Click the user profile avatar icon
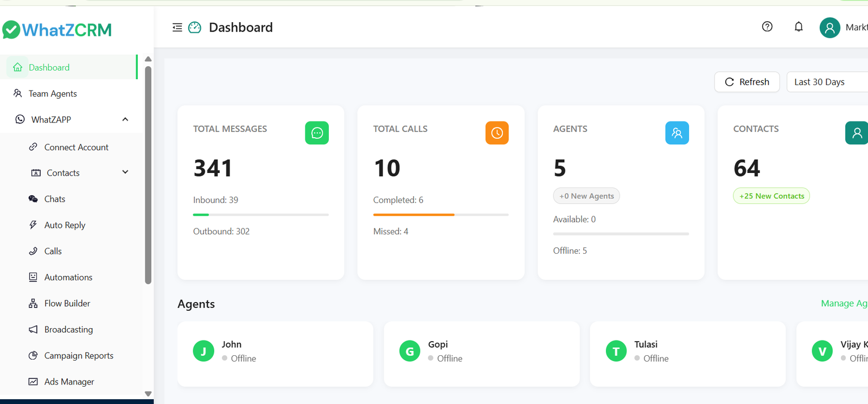This screenshot has height=404, width=868. [x=829, y=28]
